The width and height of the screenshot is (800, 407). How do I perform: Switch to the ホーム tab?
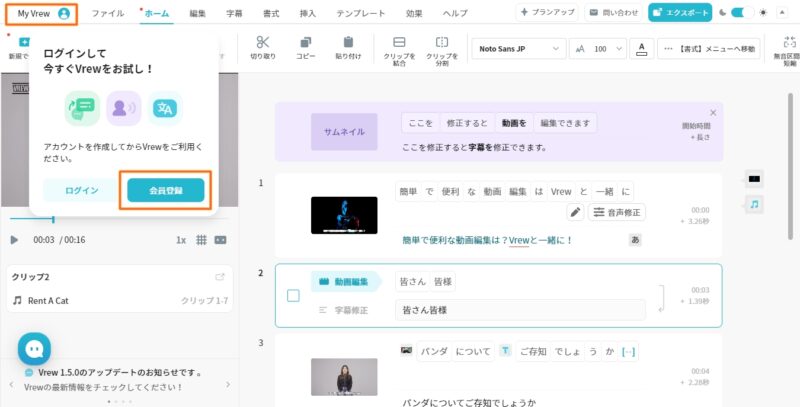pos(157,14)
